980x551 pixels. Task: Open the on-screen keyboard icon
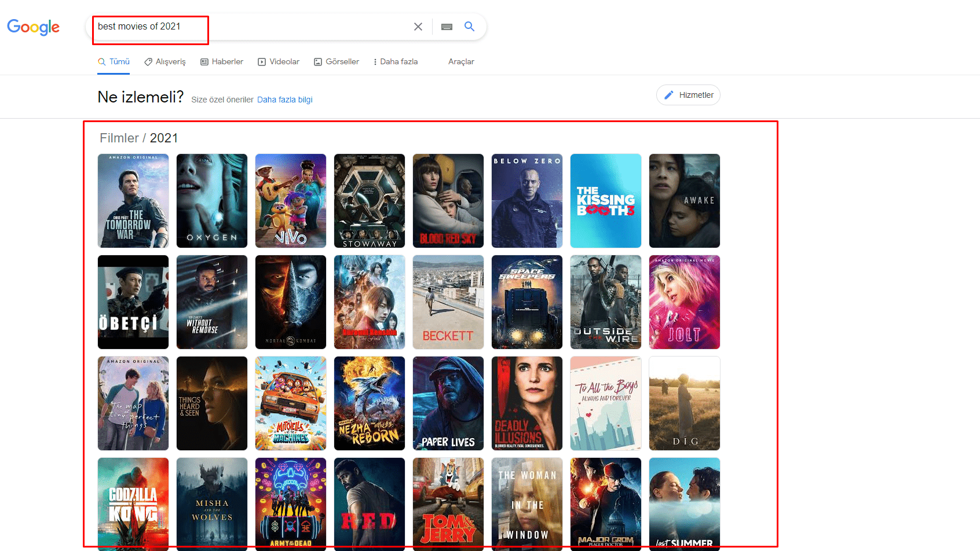click(447, 27)
